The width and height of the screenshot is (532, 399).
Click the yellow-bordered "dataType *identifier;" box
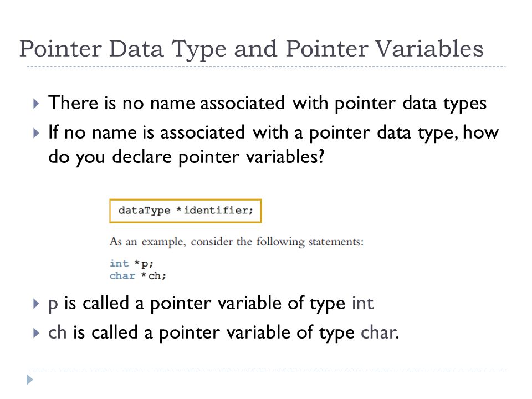[186, 211]
